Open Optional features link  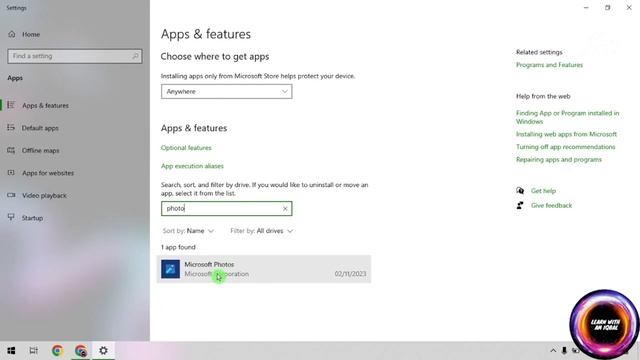[186, 148]
